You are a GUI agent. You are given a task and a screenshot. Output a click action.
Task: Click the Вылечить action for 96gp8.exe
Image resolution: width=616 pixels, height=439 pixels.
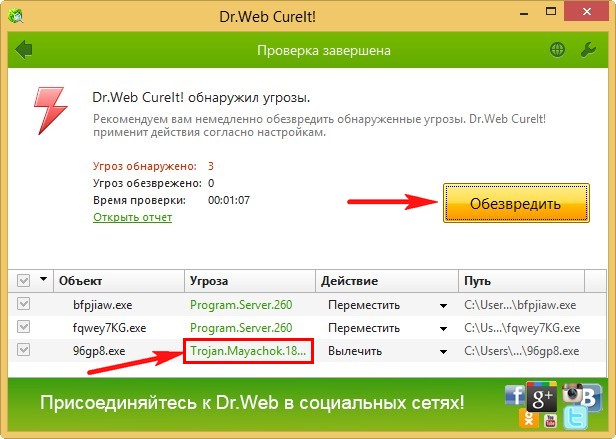(355, 351)
